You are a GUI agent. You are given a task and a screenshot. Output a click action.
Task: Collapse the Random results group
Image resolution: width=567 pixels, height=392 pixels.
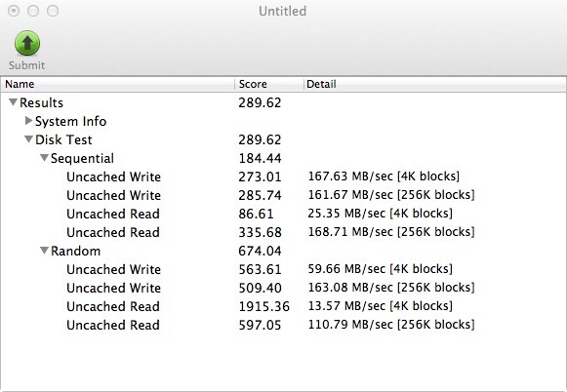pyautogui.click(x=44, y=251)
